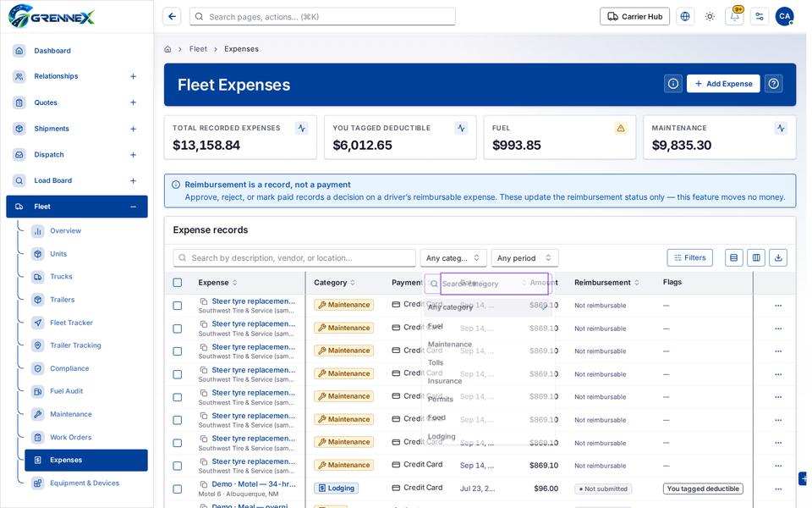Check the Demo Motel expense row checkbox
812x508 pixels.
(x=178, y=489)
